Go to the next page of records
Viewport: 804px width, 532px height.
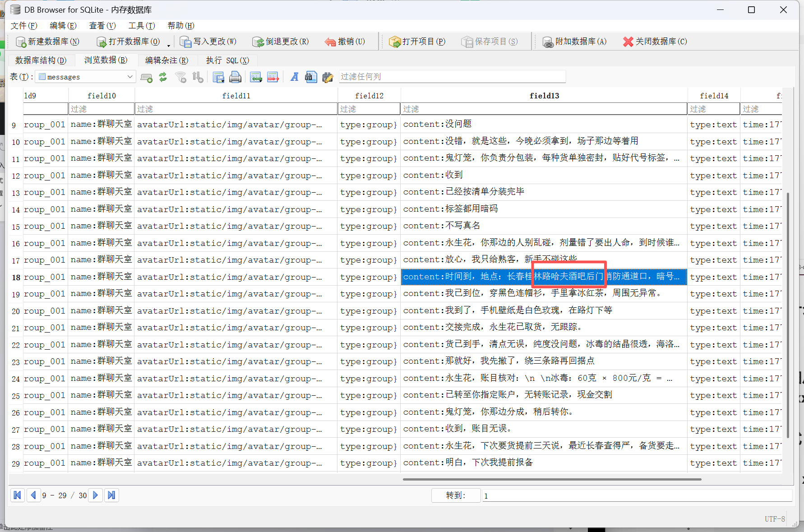point(95,495)
